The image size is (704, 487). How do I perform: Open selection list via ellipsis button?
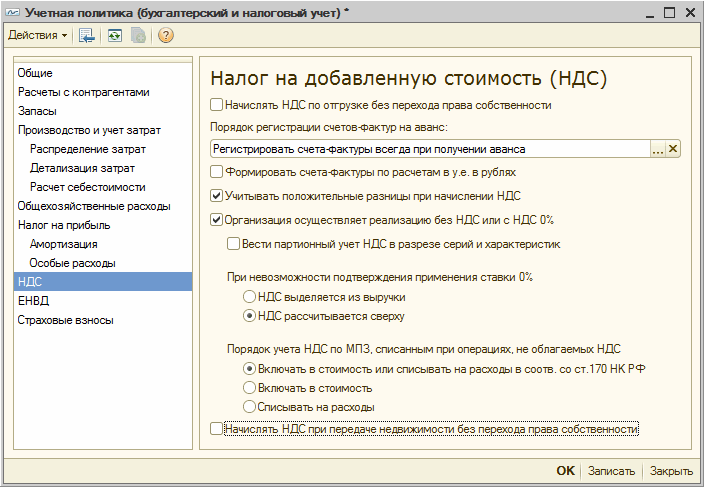coord(658,149)
